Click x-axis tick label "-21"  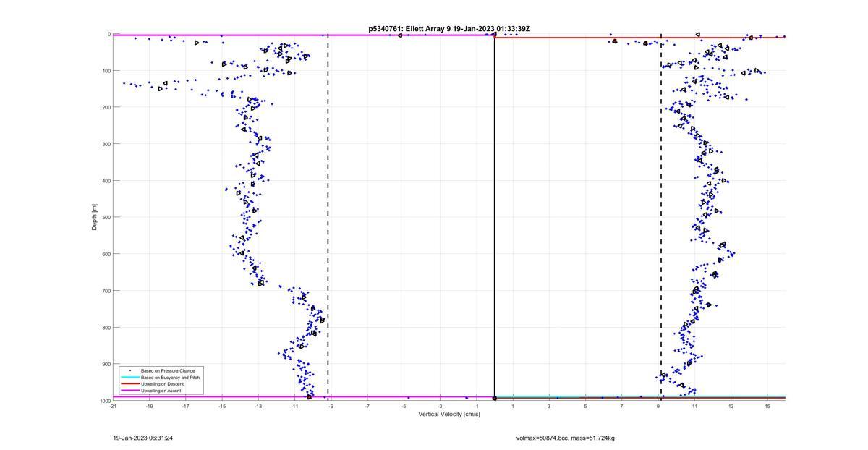113,407
